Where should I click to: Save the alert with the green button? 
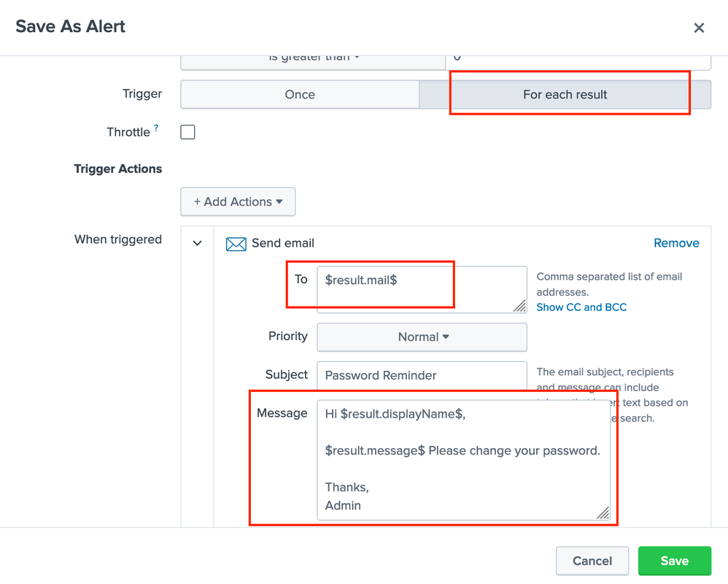click(674, 561)
